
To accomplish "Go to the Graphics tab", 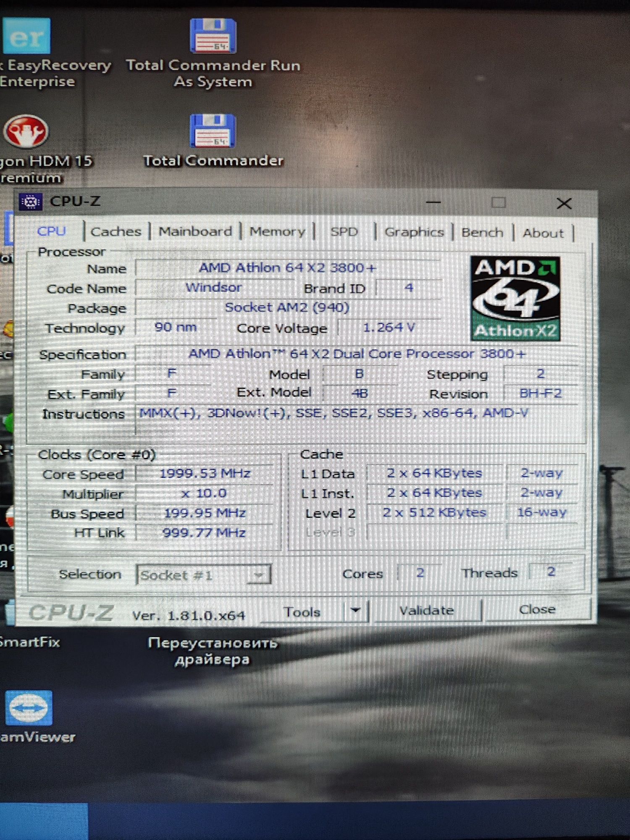I will pos(414,232).
